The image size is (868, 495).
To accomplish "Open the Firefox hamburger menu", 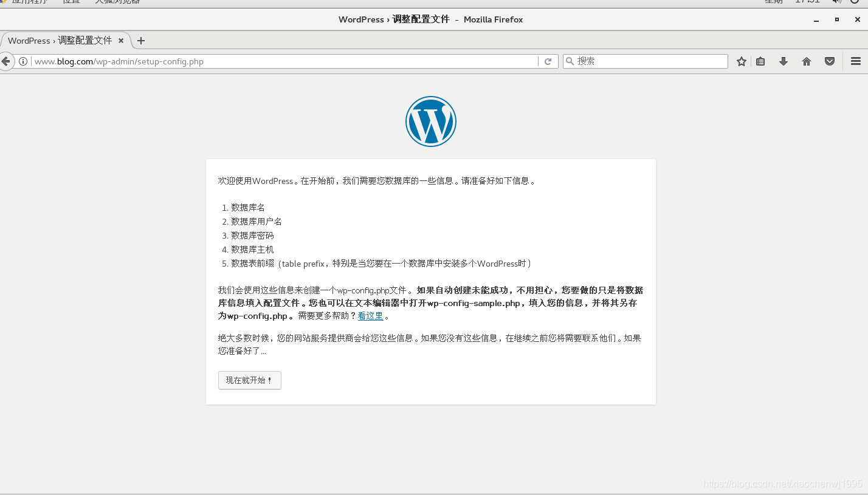I will pos(856,61).
